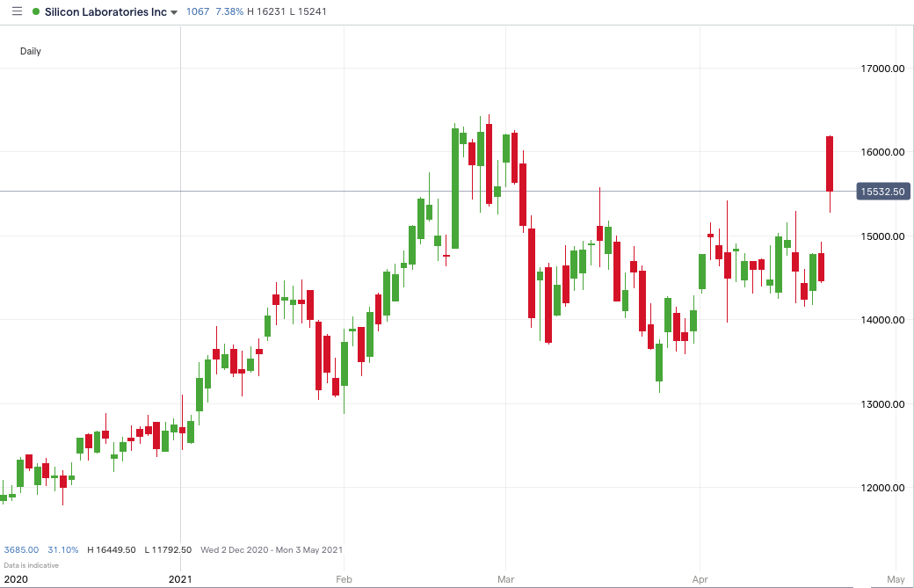914x588 pixels.
Task: Open the Silicon Laboratories Inc instrument dropdown
Action: click(x=107, y=12)
